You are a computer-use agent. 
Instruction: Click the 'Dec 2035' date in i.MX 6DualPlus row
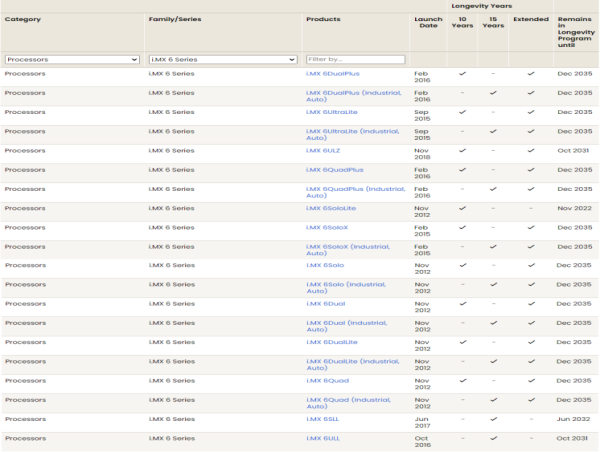point(575,73)
